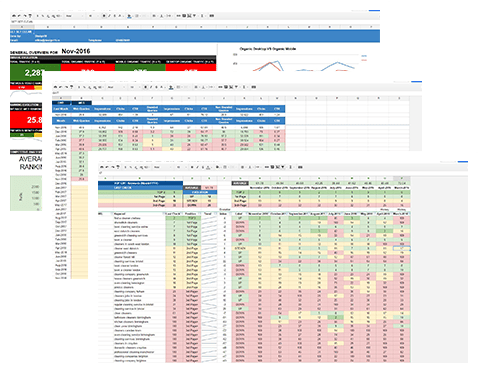Redo in the middle queries window toolbar

coord(66,87)
